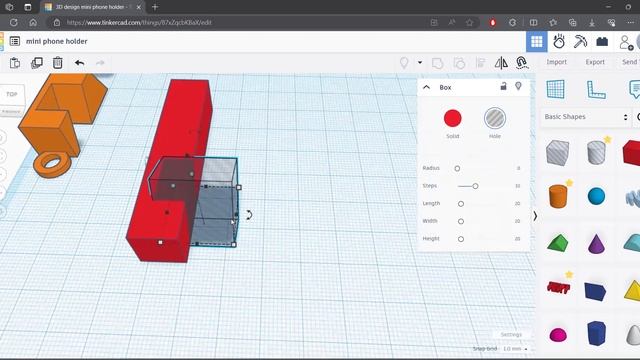The width and height of the screenshot is (640, 360).
Task: Open the design list menu icon
Action: (x=15, y=41)
